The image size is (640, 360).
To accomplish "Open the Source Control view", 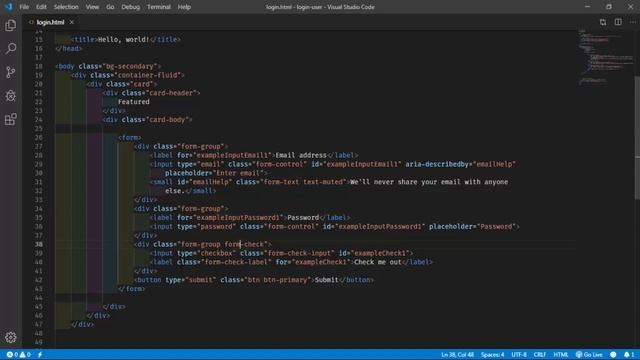I will 11,72.
